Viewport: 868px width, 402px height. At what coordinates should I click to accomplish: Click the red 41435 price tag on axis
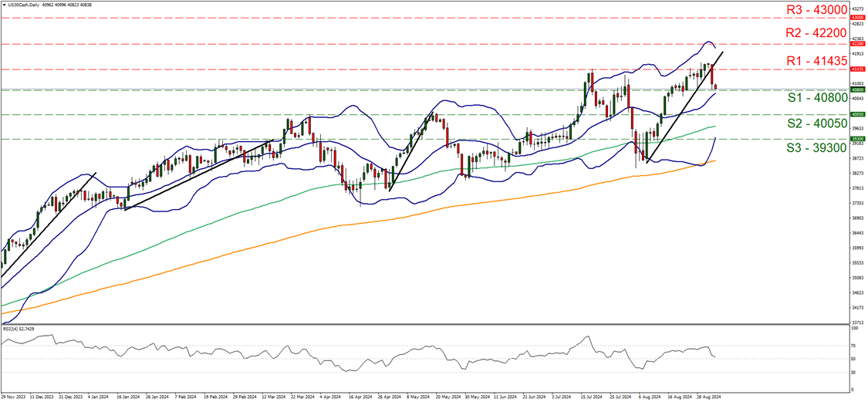tap(856, 69)
